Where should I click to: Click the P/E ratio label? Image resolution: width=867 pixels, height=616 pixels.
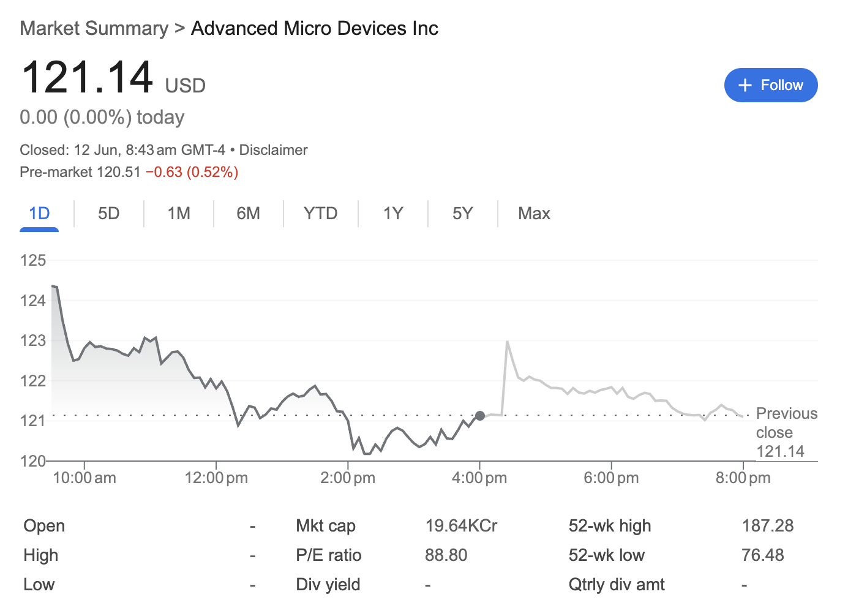point(329,555)
